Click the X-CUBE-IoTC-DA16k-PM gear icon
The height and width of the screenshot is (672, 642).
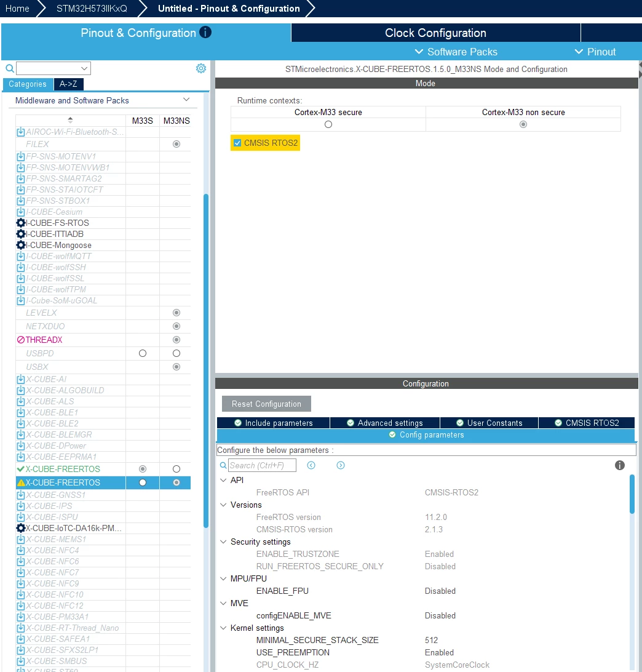[20, 528]
